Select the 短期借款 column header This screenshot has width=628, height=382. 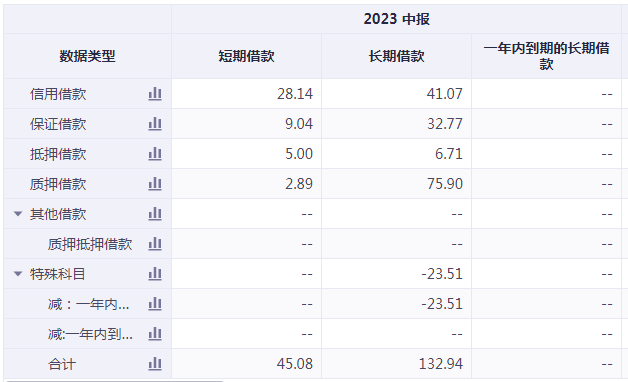246,56
